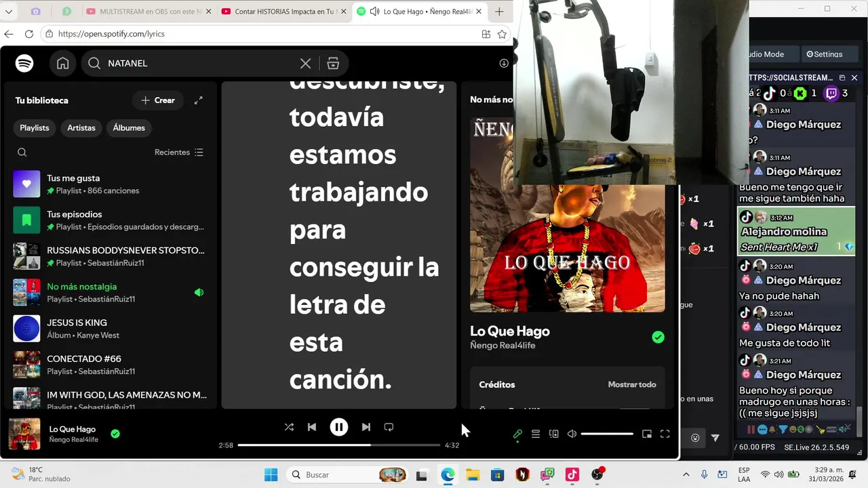Open Microsoft Store from taskbar

pyautogui.click(x=498, y=474)
